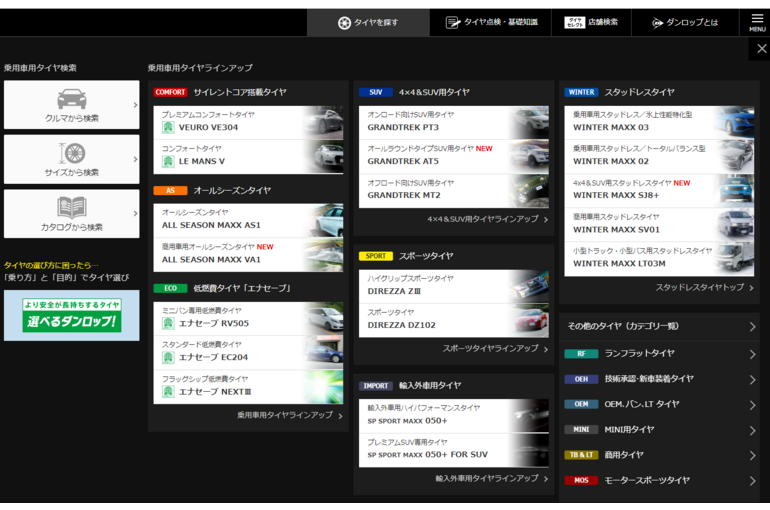The width and height of the screenshot is (770, 510).
Task: Open GRANDTREK PT3 tire card
Action: (454, 123)
